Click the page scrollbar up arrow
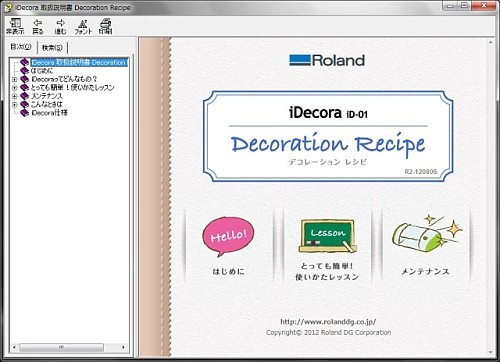The image size is (500, 362). click(490, 43)
